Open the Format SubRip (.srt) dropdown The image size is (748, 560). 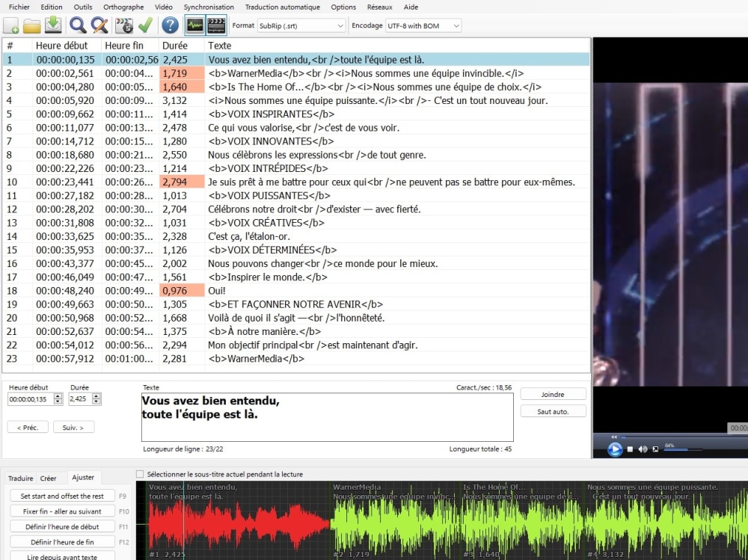tap(301, 25)
